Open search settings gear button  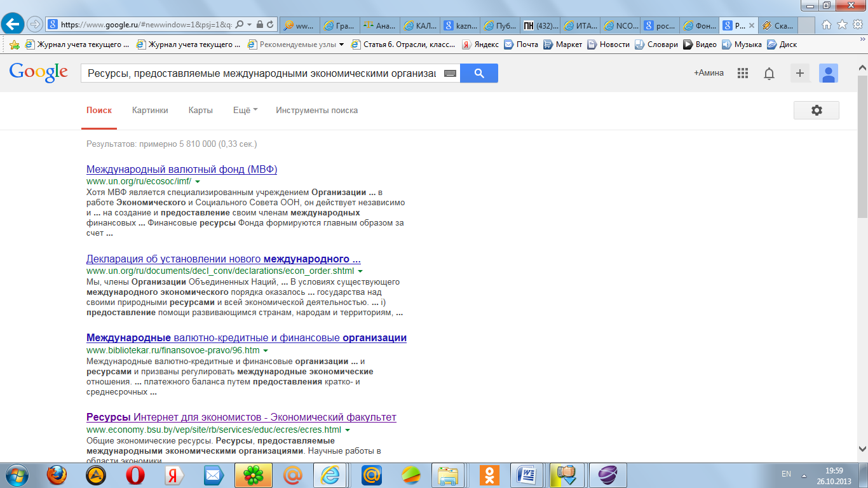(x=817, y=110)
